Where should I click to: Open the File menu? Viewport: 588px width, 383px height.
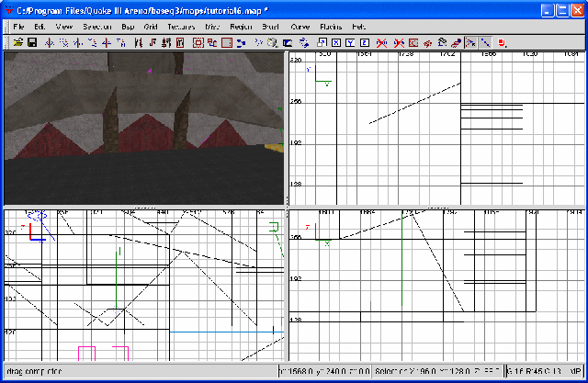18,27
